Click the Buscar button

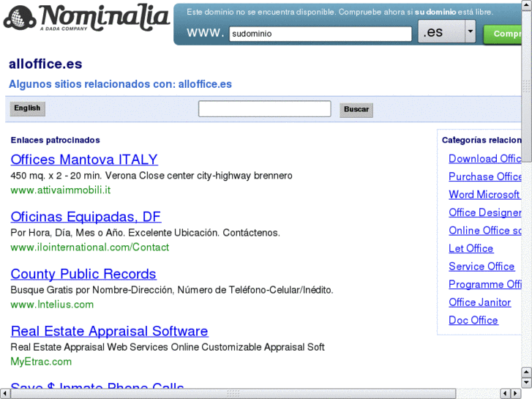tap(356, 110)
